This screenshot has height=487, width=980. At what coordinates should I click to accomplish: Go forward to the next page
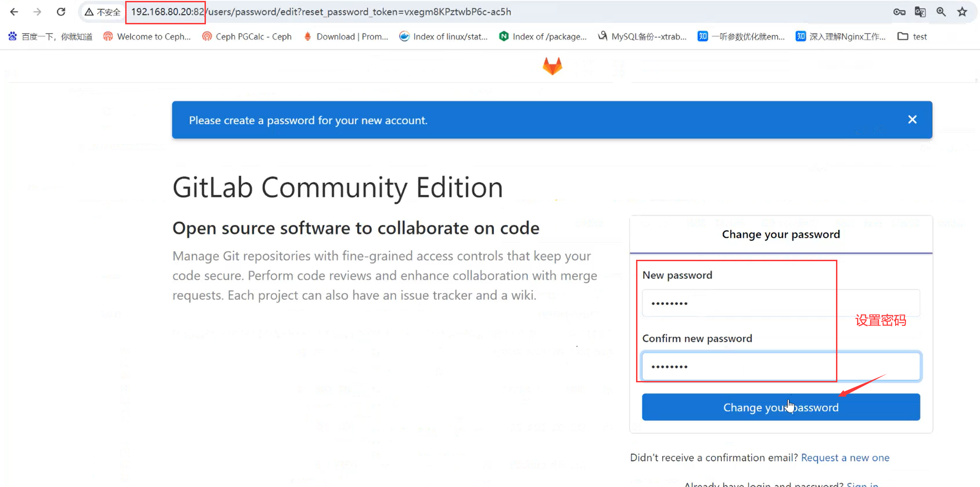pos(38,12)
